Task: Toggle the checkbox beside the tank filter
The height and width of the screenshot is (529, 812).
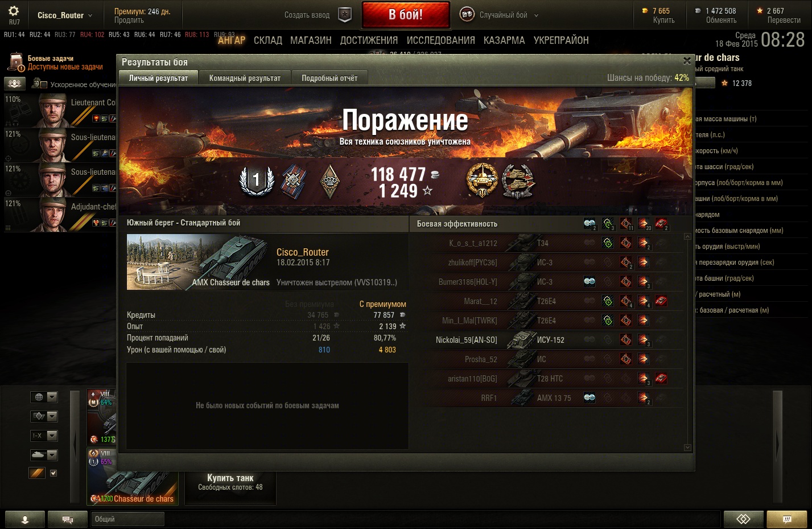Action: [x=53, y=473]
